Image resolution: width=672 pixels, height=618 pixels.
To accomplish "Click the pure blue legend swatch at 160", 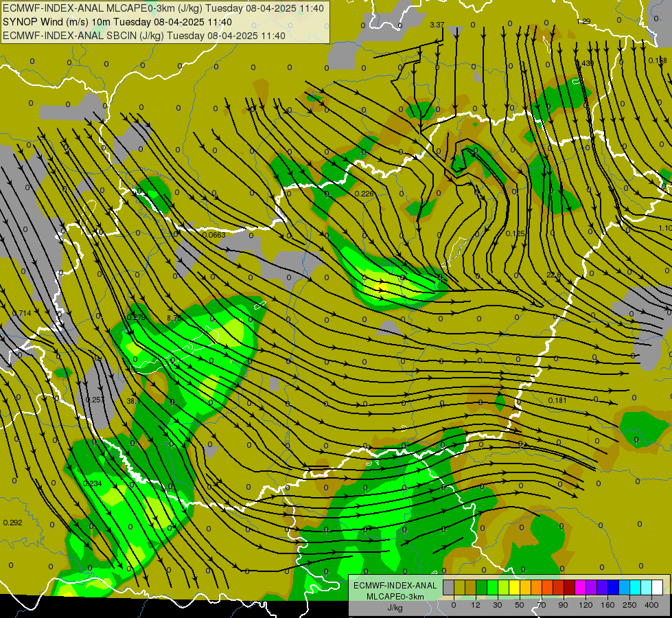I will tap(614, 587).
